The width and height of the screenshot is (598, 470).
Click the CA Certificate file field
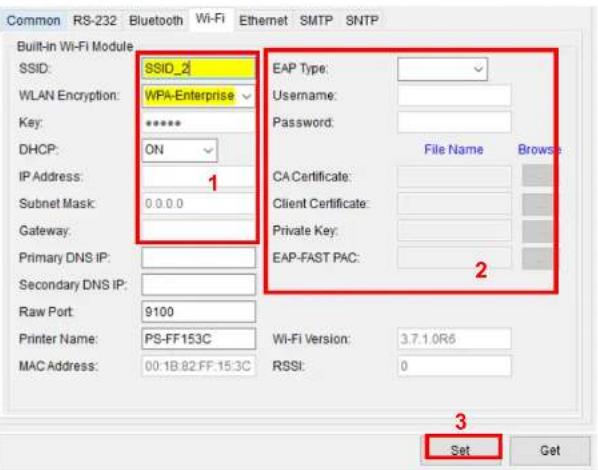point(454,177)
